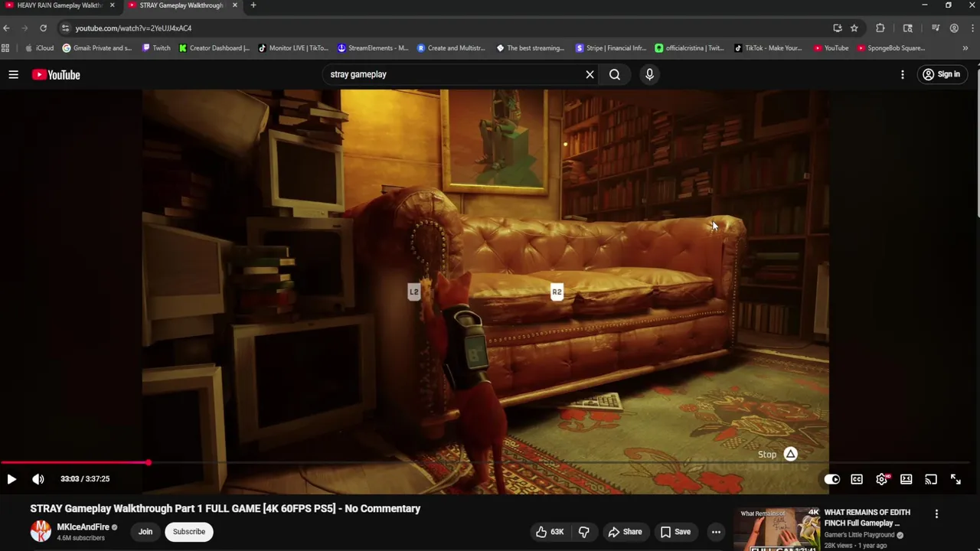Play the paused video
The image size is (980, 551).
click(11, 479)
